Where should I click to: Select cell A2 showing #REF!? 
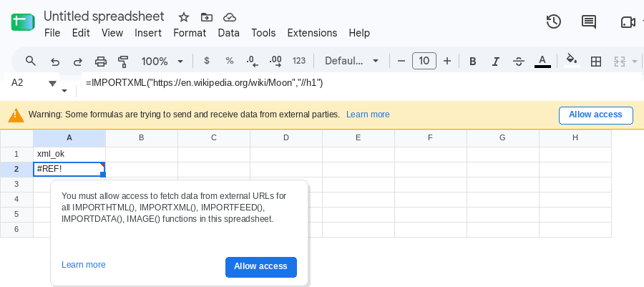coord(69,169)
